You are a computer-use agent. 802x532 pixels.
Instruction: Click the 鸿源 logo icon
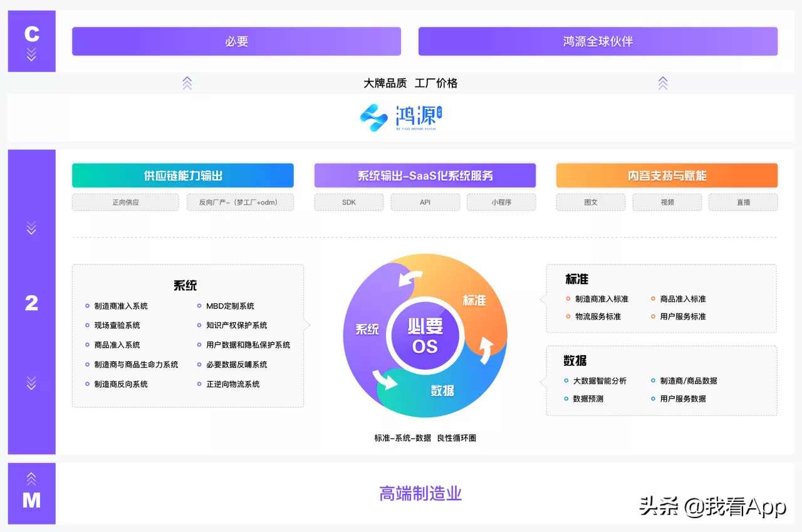click(372, 118)
